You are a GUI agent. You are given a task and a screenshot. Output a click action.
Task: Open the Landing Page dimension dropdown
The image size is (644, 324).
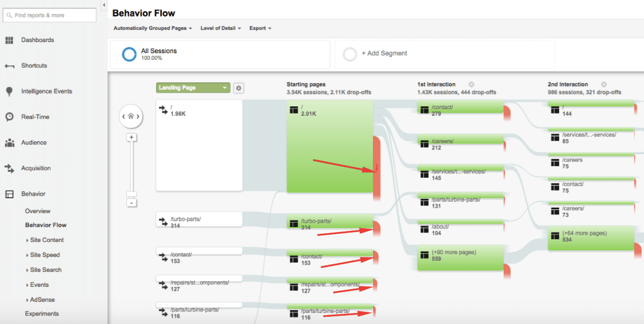(x=192, y=88)
